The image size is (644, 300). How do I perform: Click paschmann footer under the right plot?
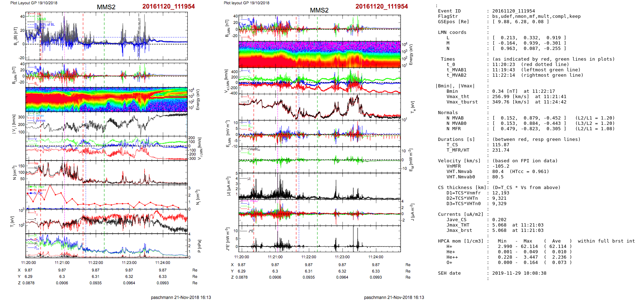(394, 297)
